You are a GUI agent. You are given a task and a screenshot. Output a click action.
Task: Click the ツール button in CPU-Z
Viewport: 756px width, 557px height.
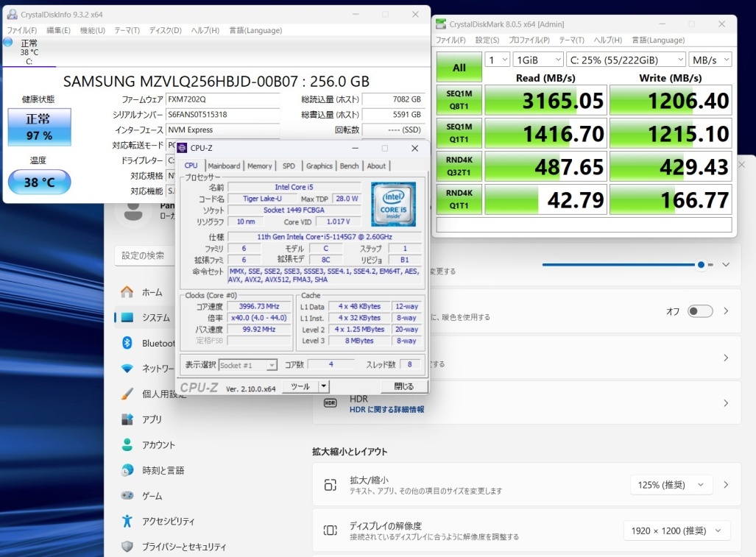coord(300,386)
